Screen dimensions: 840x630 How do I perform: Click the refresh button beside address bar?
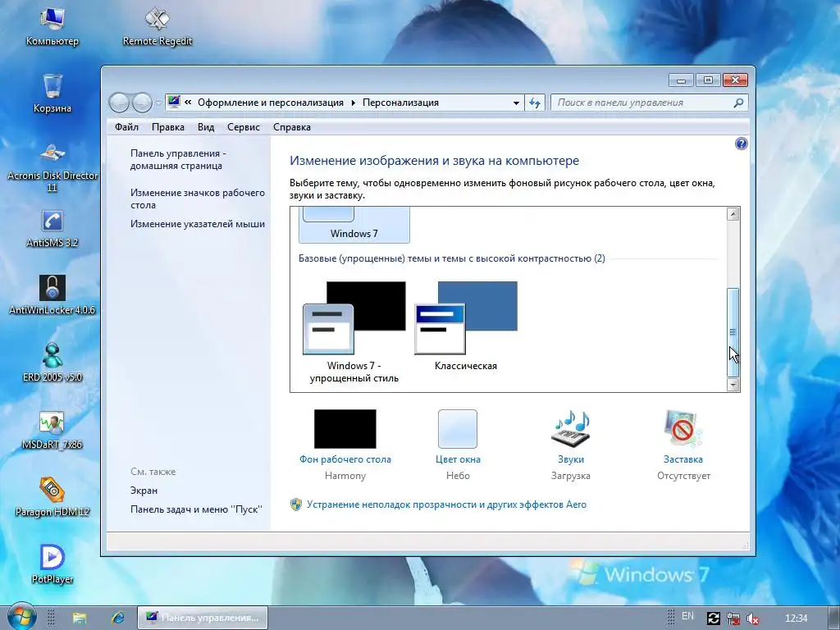pos(535,103)
